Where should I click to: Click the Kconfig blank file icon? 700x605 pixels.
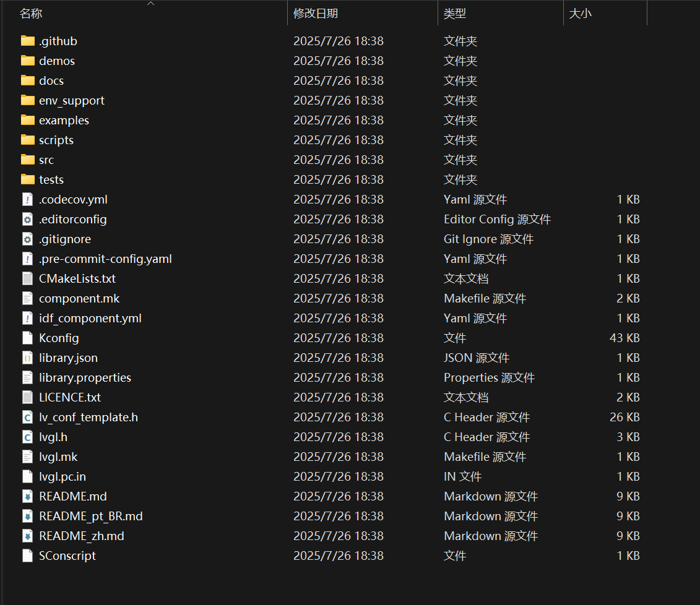[27, 338]
